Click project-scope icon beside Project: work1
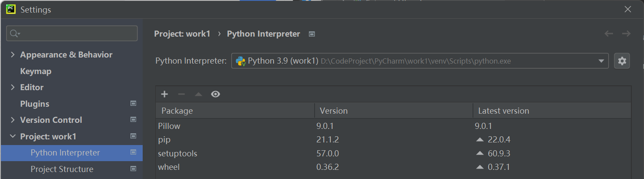644x179 pixels. point(134,136)
